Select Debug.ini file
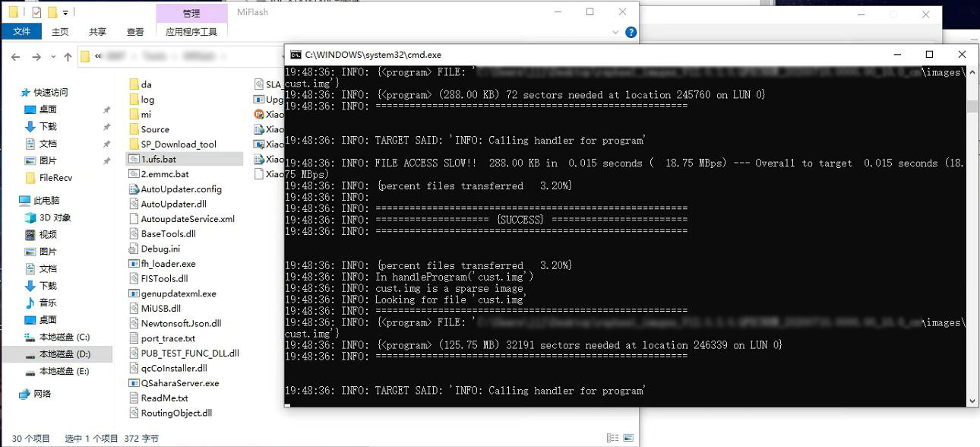 [160, 249]
